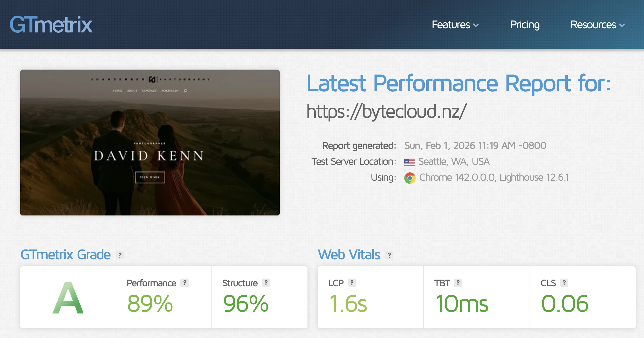Select the Pricing menu item
This screenshot has height=338, width=644.
tap(524, 25)
